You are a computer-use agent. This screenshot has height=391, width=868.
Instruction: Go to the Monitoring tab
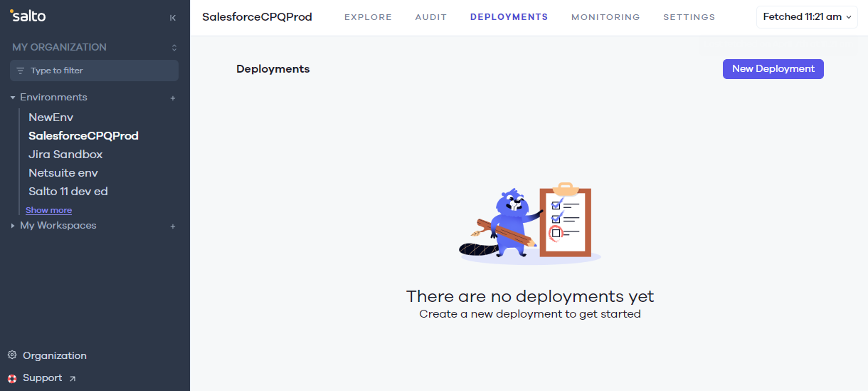605,17
